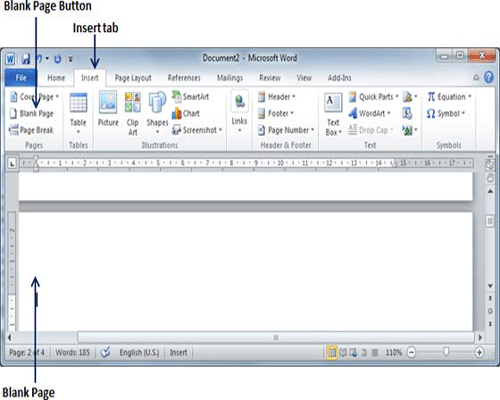Minimize the ribbon with the caret icon
500x400 pixels.
(476, 78)
